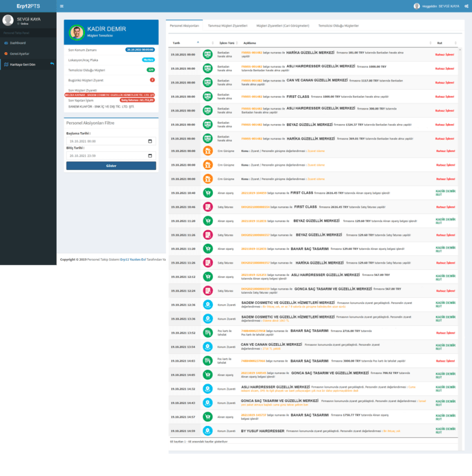Focus the Başlama Tarihi date field
The height and width of the screenshot is (476, 472).
(x=111, y=141)
